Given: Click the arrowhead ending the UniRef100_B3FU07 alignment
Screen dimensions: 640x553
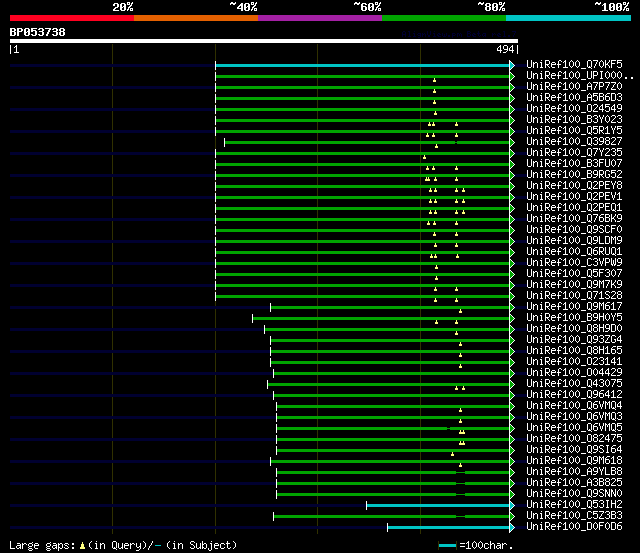Looking at the screenshot, I should (512, 164).
